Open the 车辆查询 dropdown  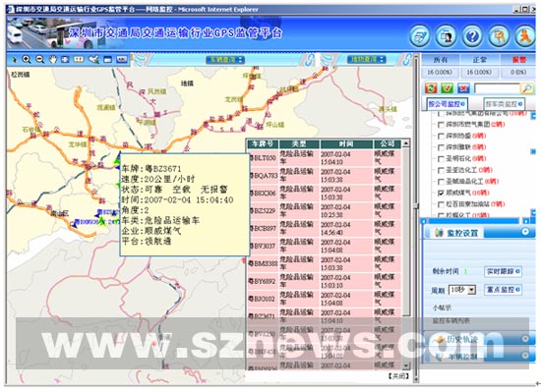(x=225, y=60)
